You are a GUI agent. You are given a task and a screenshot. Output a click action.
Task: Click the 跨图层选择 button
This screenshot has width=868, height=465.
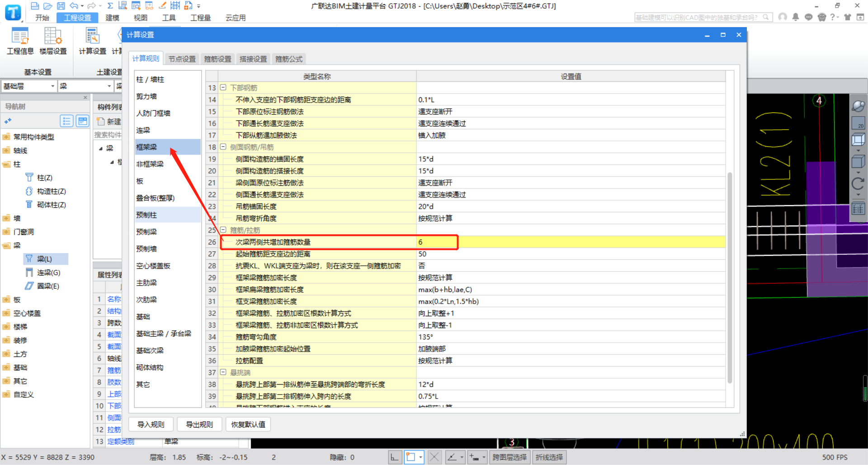(x=510, y=457)
